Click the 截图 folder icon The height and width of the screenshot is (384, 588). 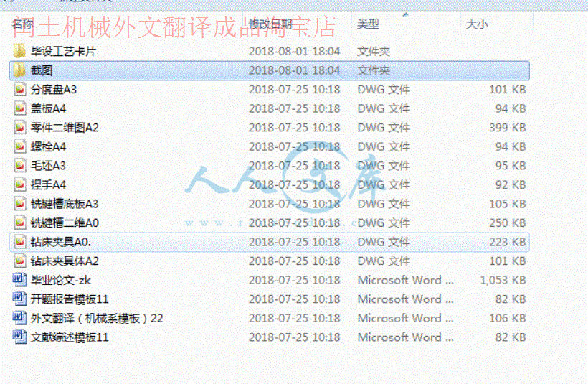pyautogui.click(x=19, y=70)
